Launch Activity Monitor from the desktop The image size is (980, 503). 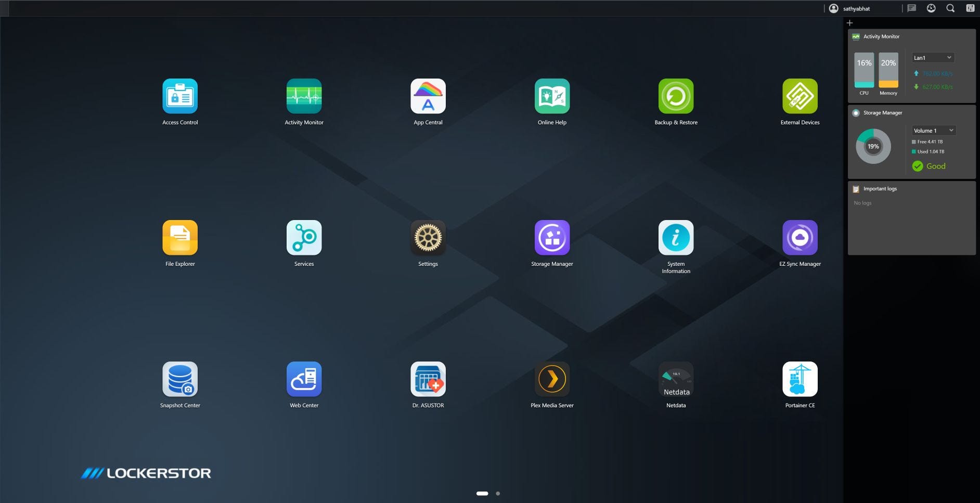point(304,96)
